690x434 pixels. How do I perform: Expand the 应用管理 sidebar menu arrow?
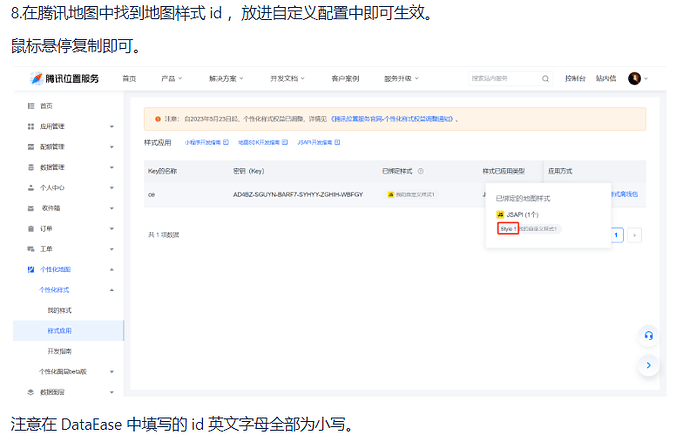click(112, 127)
